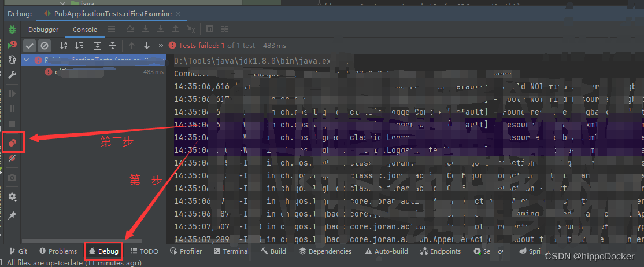
Task: Click Expand All tests icon
Action: pyautogui.click(x=97, y=46)
